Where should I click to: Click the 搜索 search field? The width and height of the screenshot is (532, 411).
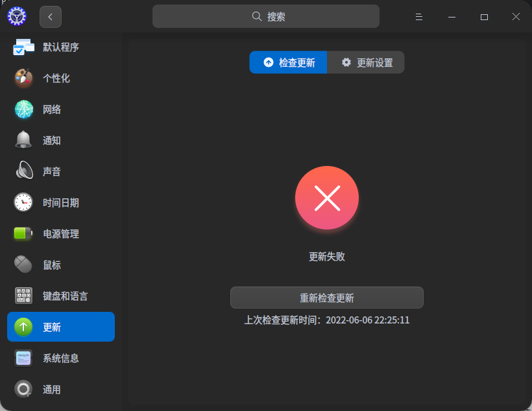tap(265, 16)
